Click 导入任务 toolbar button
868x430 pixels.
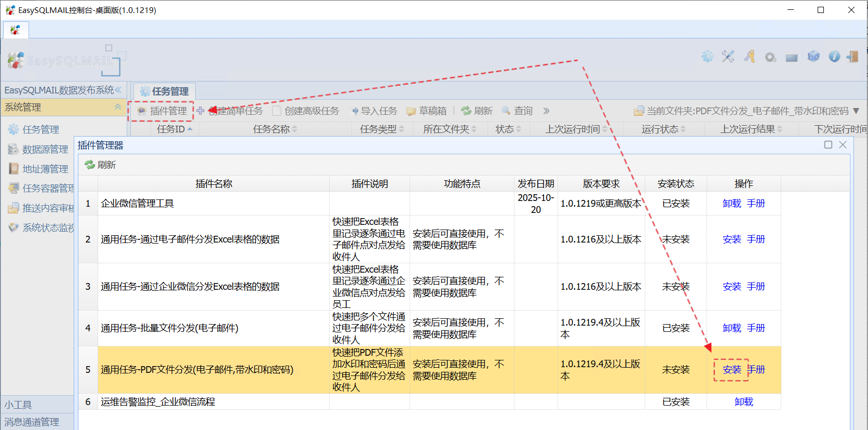pos(374,111)
